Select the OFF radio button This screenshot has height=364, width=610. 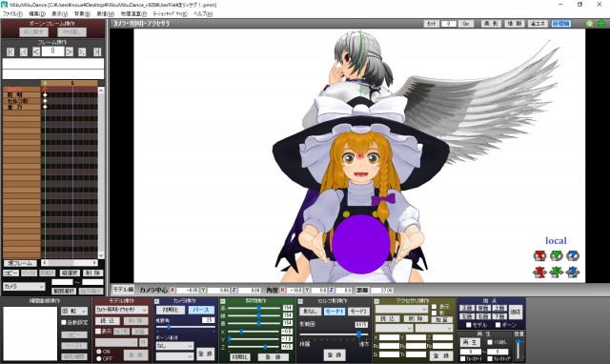pos(99,358)
